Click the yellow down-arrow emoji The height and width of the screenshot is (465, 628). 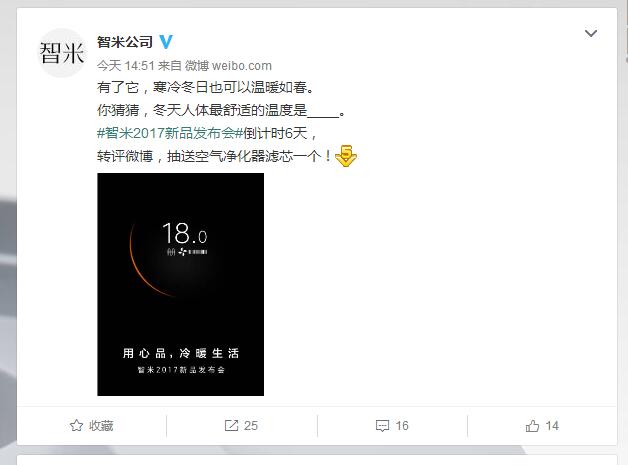pos(346,156)
